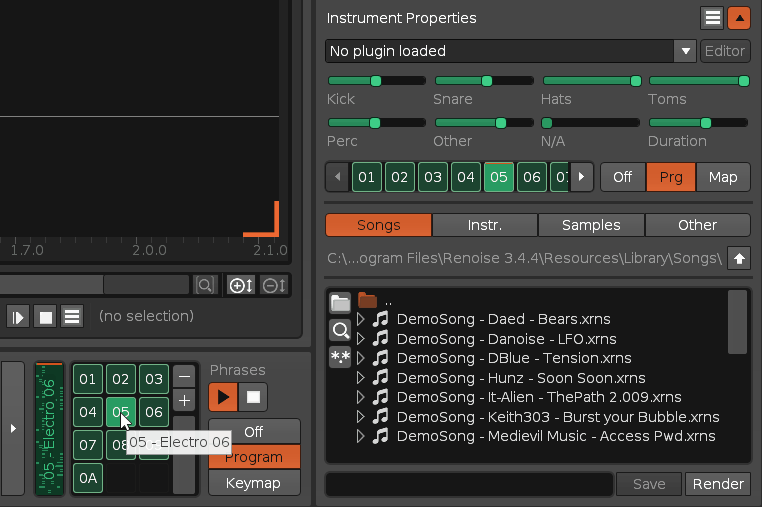Select phrase 05 in Instrument Properties
The width and height of the screenshot is (762, 507).
pos(499,177)
